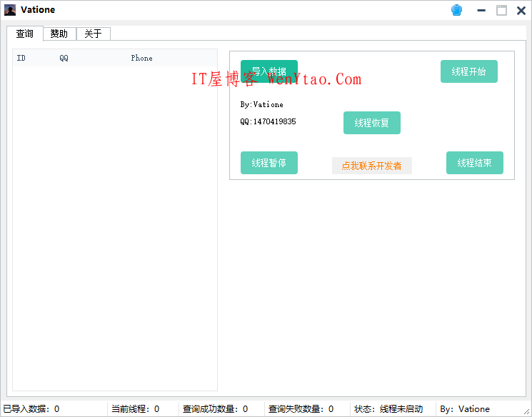The height and width of the screenshot is (417, 532).
Task: Click the QQ:1470419835 text
Action: (x=268, y=121)
